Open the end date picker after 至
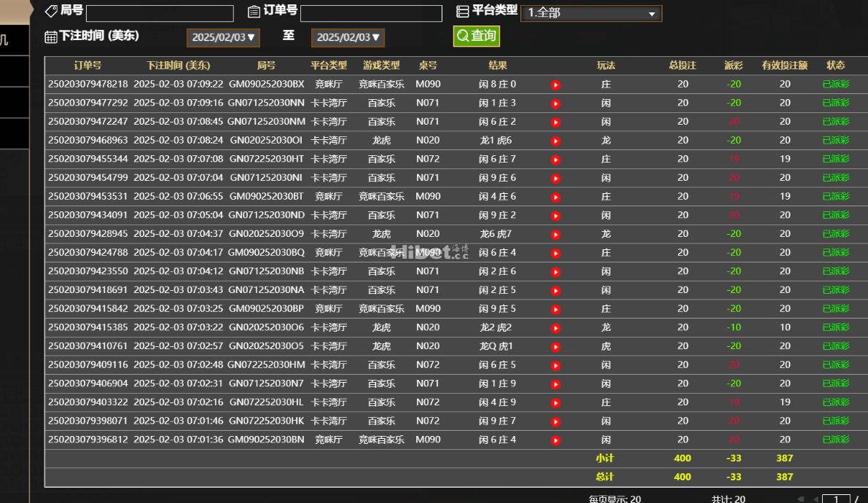This screenshot has height=503, width=868. click(348, 37)
